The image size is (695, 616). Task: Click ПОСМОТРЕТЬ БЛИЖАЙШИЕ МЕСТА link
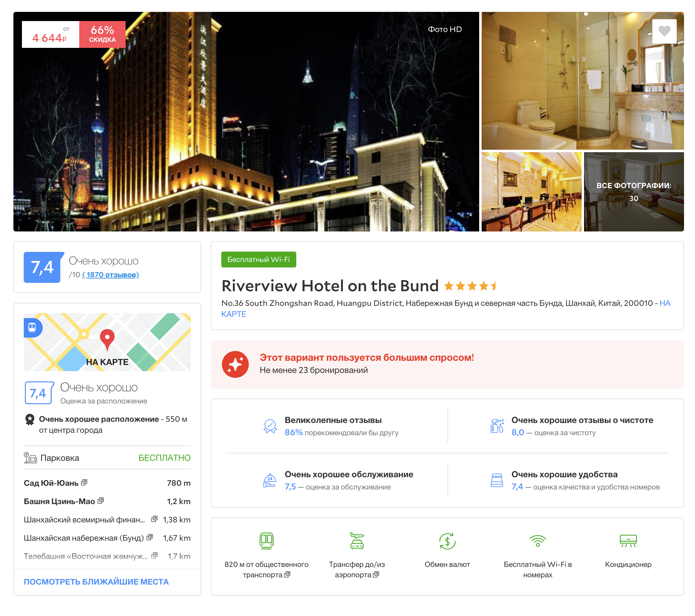96,581
